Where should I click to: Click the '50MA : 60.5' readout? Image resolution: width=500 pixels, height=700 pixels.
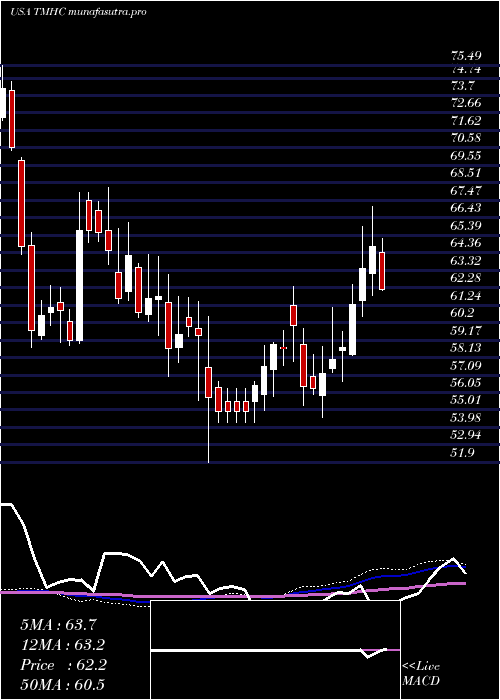pyautogui.click(x=62, y=685)
